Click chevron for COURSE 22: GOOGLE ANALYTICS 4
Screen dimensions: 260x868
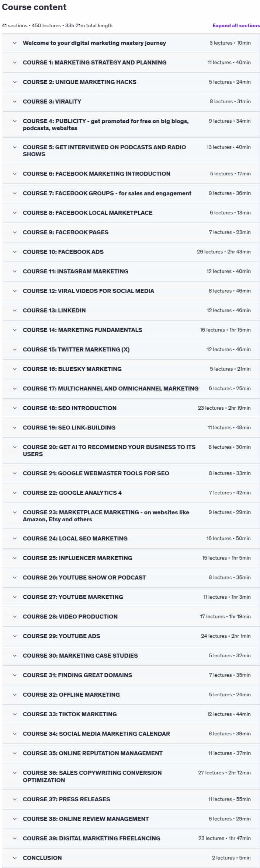coord(15,493)
